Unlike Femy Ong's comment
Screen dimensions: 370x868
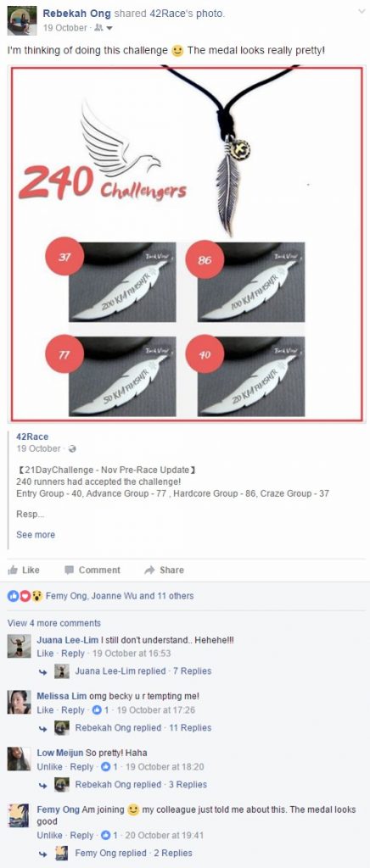[x=49, y=835]
